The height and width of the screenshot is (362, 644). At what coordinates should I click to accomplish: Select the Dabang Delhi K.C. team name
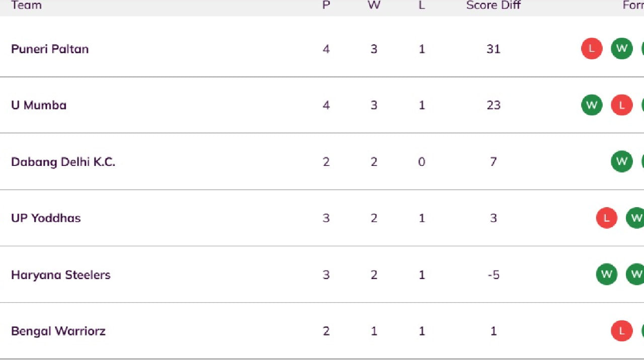(x=63, y=162)
